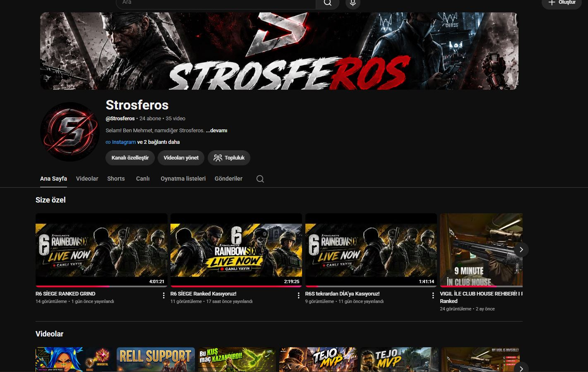Open R6 SİEGE RANKED GRIND video thumbnail

[x=101, y=250]
